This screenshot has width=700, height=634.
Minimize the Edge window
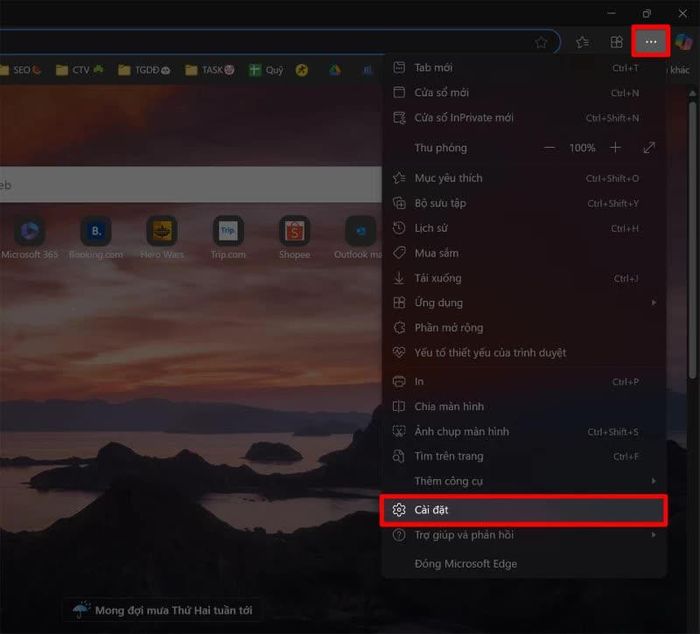pyautogui.click(x=612, y=13)
